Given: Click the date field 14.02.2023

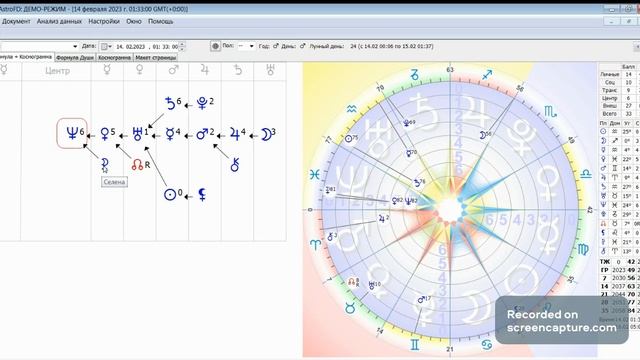Looking at the screenshot, I should point(130,47).
